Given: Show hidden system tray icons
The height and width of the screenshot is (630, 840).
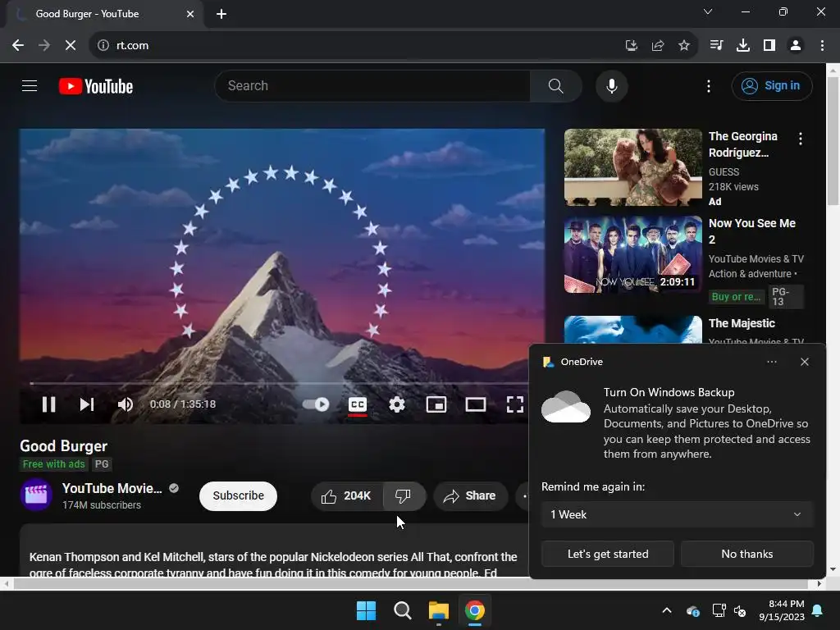Looking at the screenshot, I should coord(666,610).
